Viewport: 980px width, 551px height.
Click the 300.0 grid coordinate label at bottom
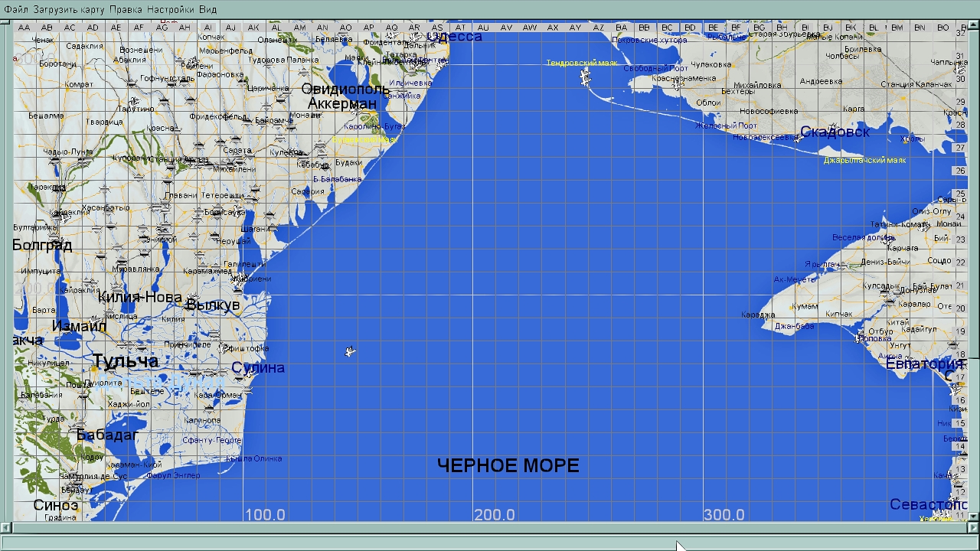click(x=724, y=515)
